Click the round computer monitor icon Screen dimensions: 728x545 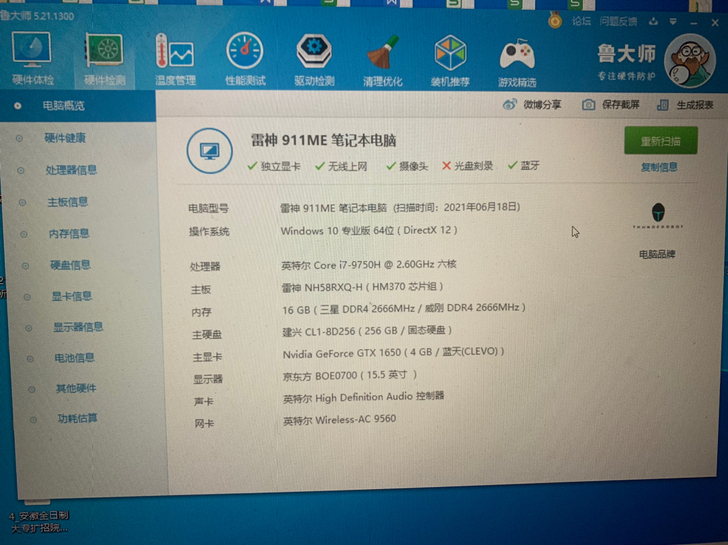[x=210, y=151]
